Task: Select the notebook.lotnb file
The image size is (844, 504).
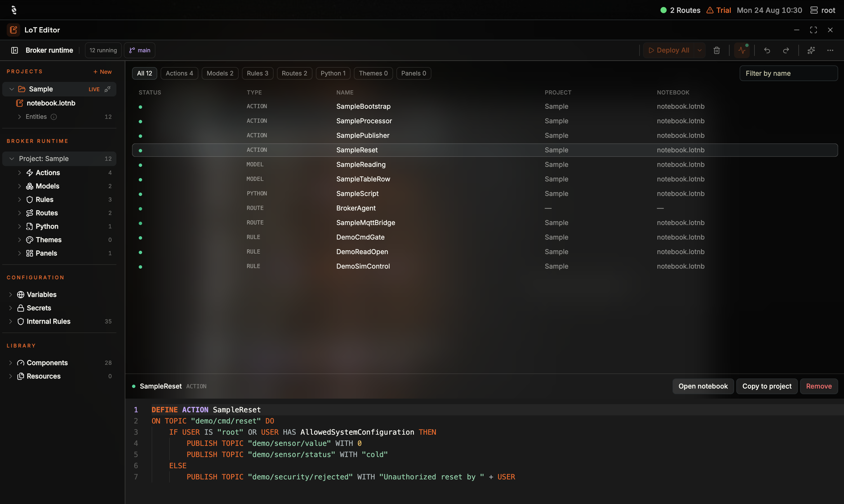Action: (51, 103)
